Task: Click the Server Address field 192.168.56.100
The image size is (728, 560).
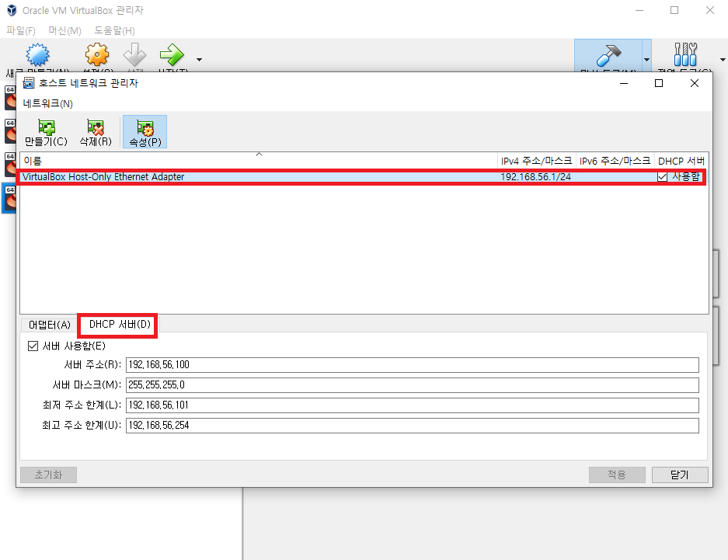Action: 413,365
